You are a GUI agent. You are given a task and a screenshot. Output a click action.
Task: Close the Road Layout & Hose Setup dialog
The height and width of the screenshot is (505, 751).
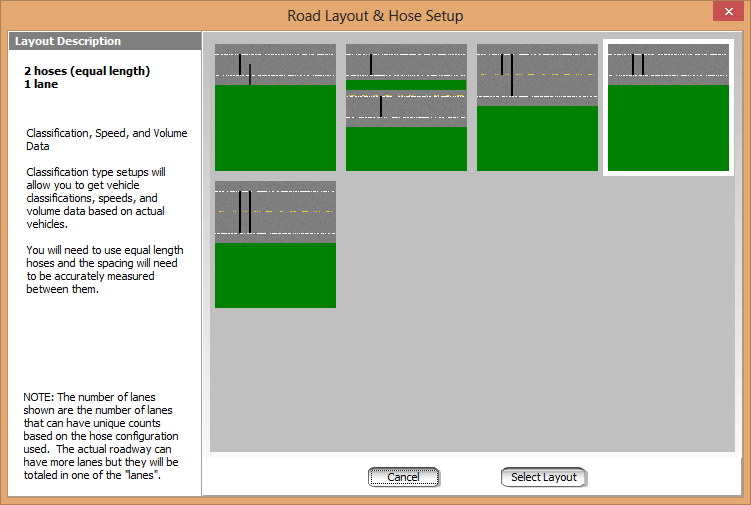(x=727, y=15)
